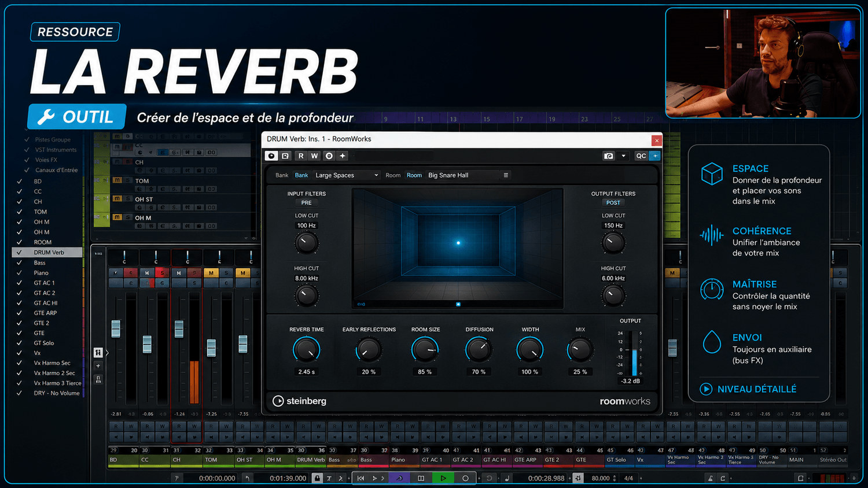Click the input Low Cut knob at 100 Hz
Image resolution: width=868 pixels, height=488 pixels.
pos(306,243)
